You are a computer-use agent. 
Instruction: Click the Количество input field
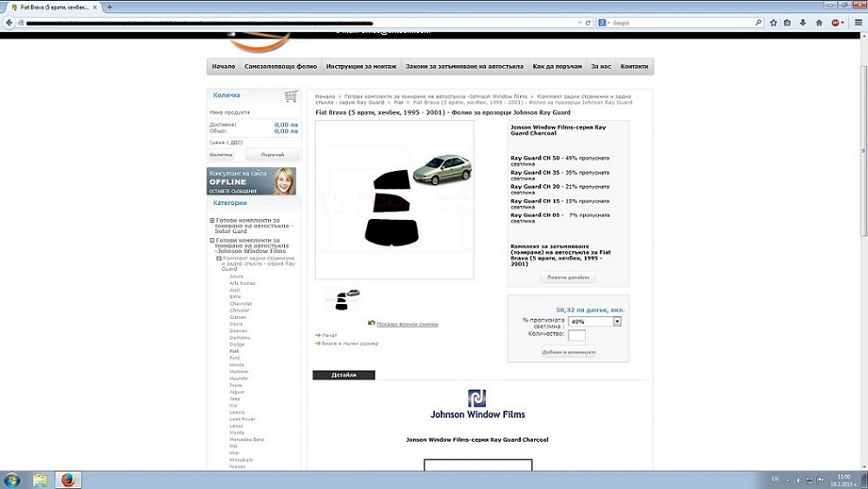[576, 335]
